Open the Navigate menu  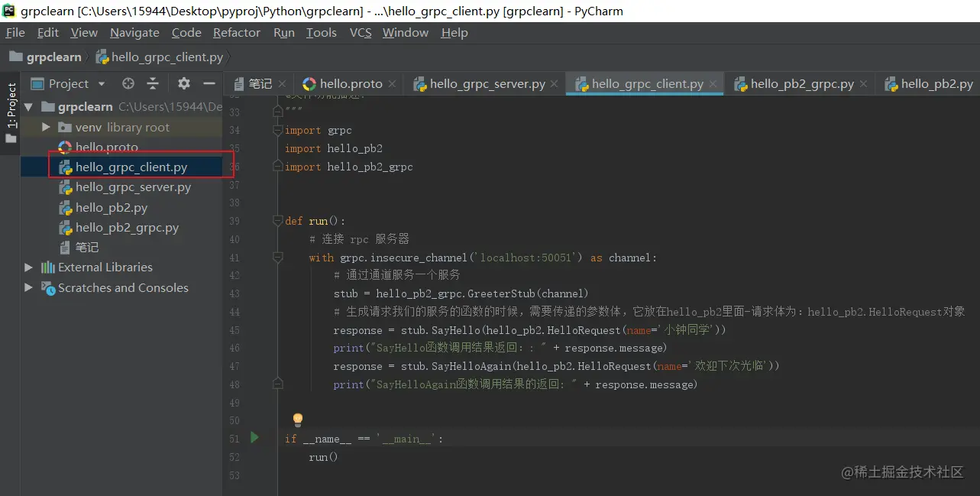pyautogui.click(x=134, y=33)
